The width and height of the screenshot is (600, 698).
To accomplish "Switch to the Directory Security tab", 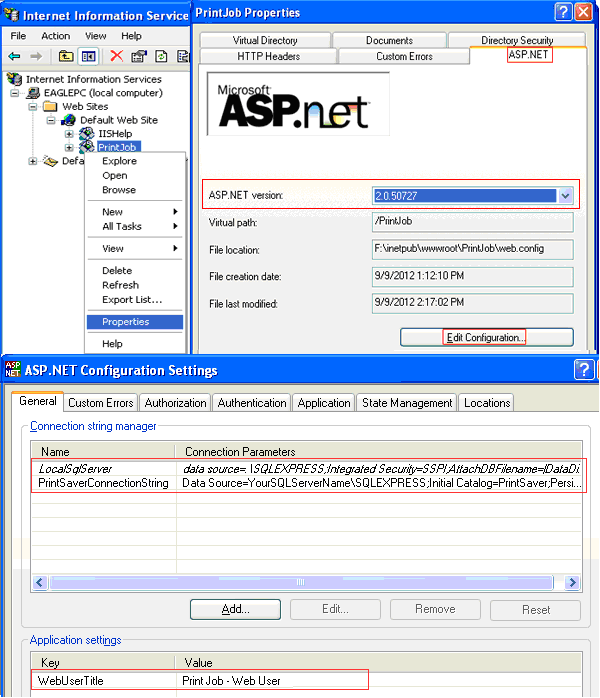I will [x=517, y=40].
